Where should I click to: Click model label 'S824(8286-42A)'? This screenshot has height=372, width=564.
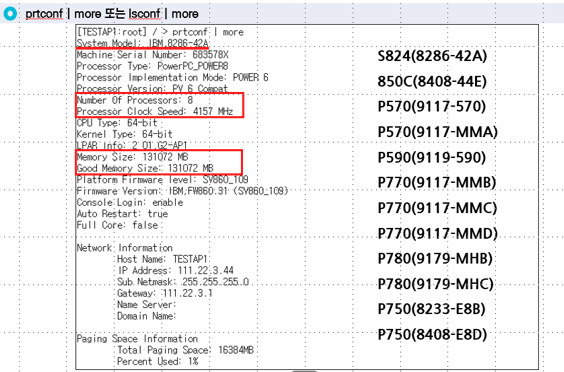point(432,56)
